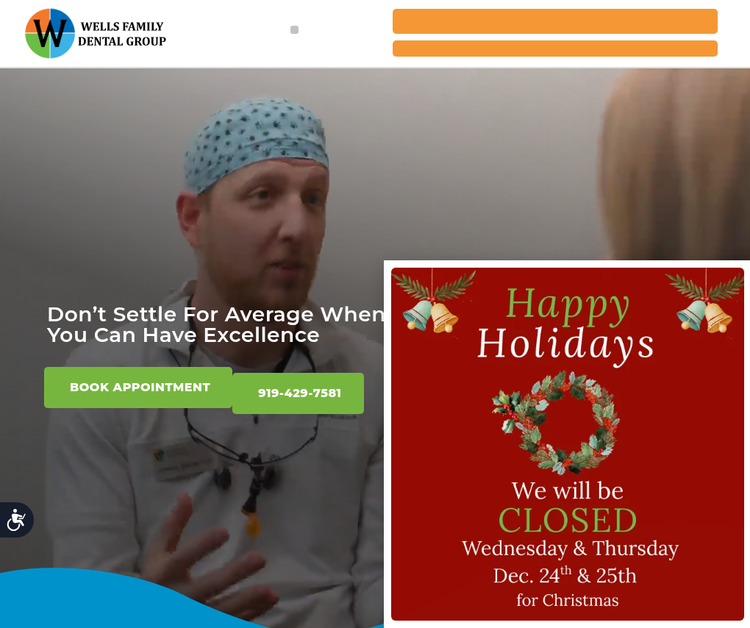750x628 pixels.
Task: Click the left Christmas bells decoration
Action: pos(432,302)
